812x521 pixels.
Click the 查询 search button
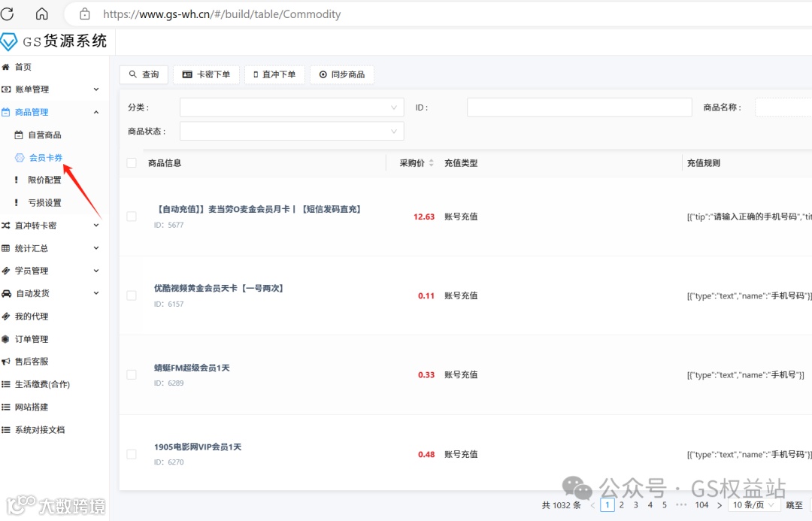click(x=144, y=74)
